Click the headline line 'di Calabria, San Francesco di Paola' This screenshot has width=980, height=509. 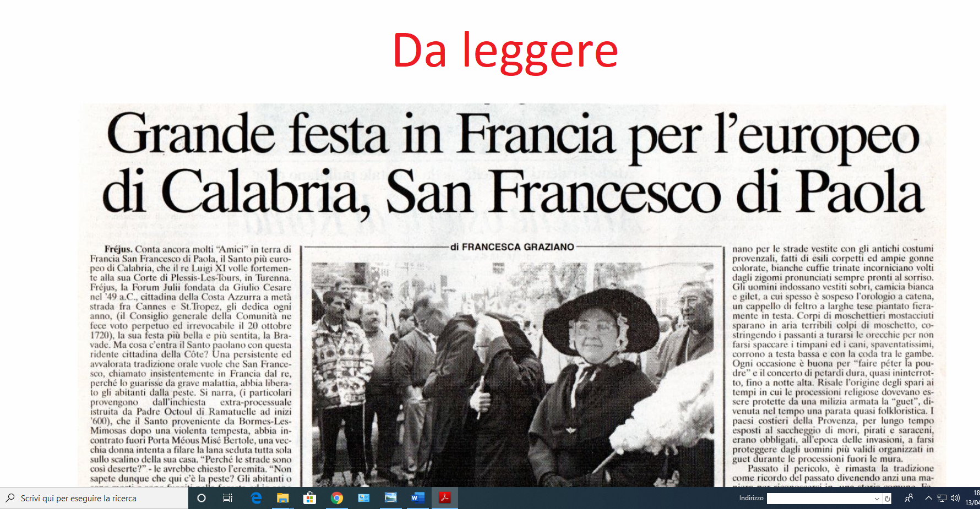pos(513,193)
